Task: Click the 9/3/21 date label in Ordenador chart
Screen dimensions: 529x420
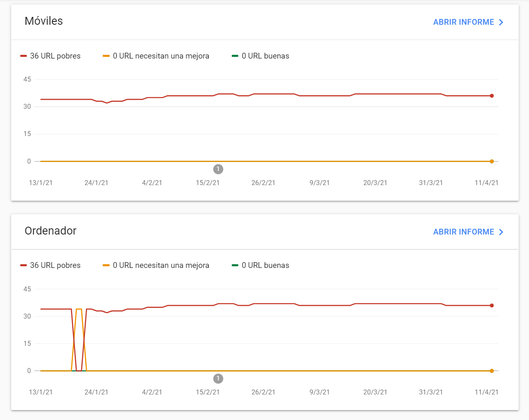Action: (x=320, y=392)
